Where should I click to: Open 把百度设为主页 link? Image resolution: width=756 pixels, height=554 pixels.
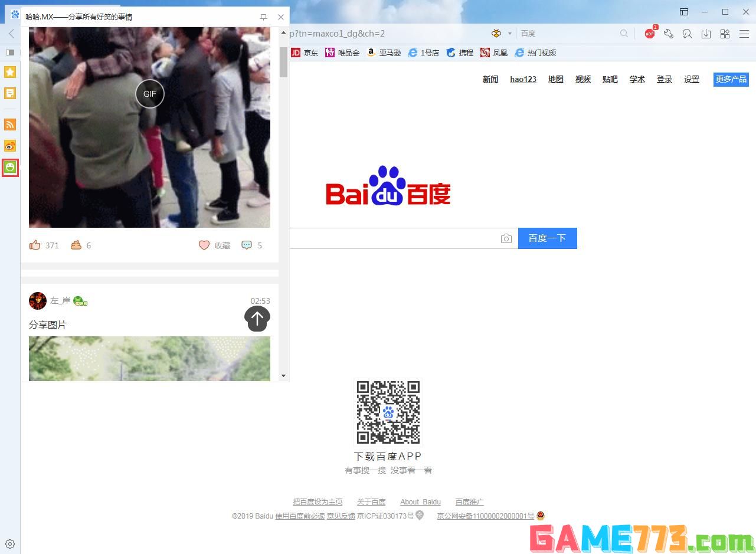[318, 502]
